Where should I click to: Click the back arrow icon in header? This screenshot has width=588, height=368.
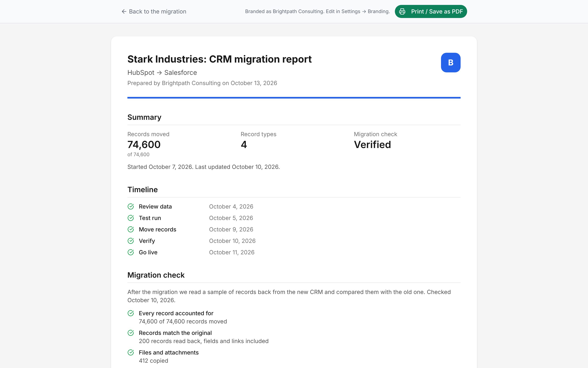[x=124, y=11]
